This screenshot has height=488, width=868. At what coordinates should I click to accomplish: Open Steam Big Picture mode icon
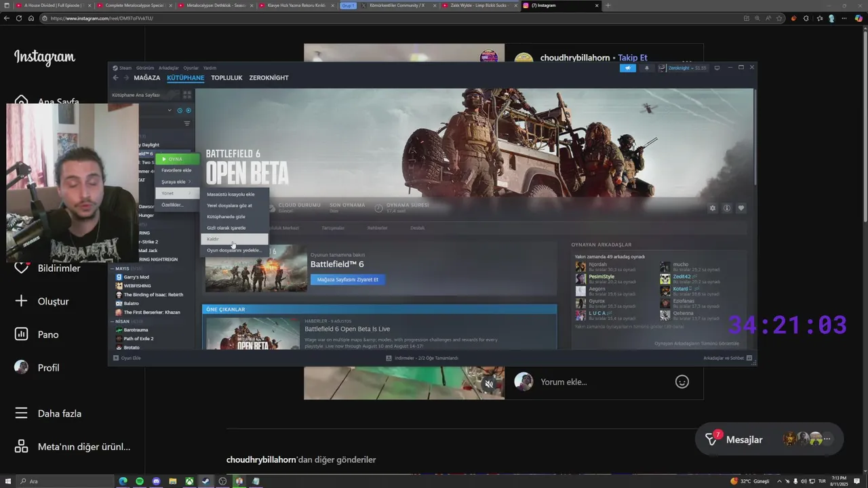click(x=717, y=68)
